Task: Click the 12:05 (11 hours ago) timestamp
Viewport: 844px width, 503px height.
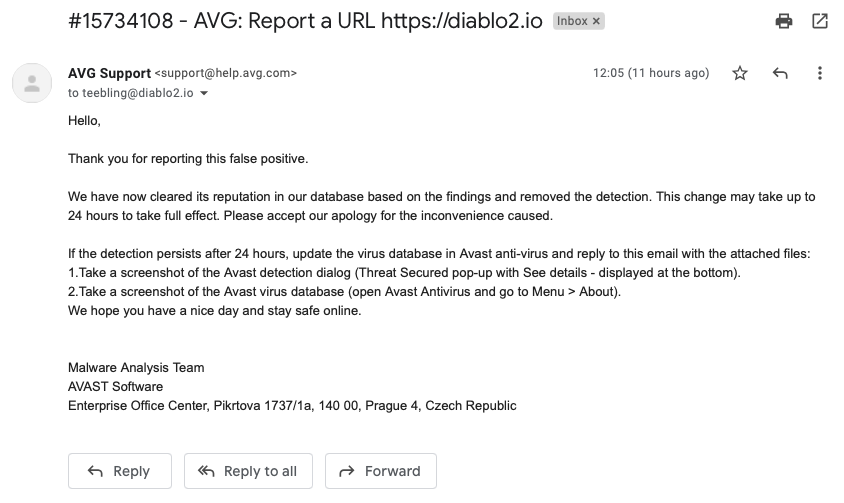Action: point(650,73)
